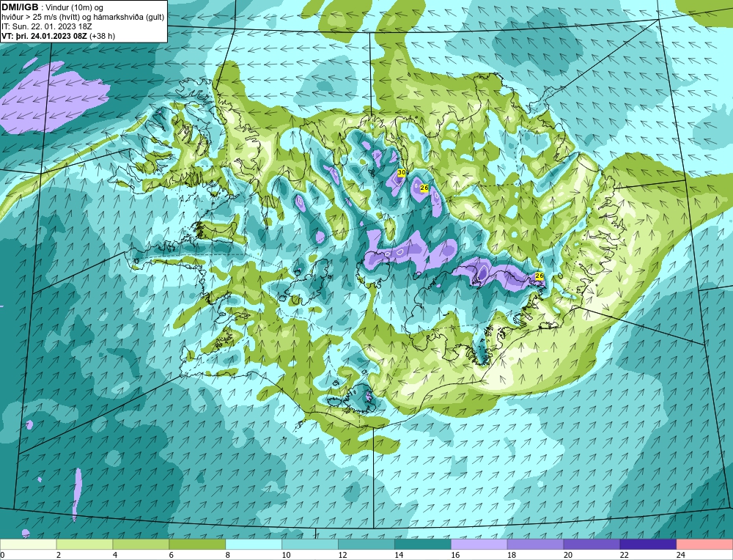Click the legend scale number "22"
The image size is (733, 560).
click(x=624, y=555)
